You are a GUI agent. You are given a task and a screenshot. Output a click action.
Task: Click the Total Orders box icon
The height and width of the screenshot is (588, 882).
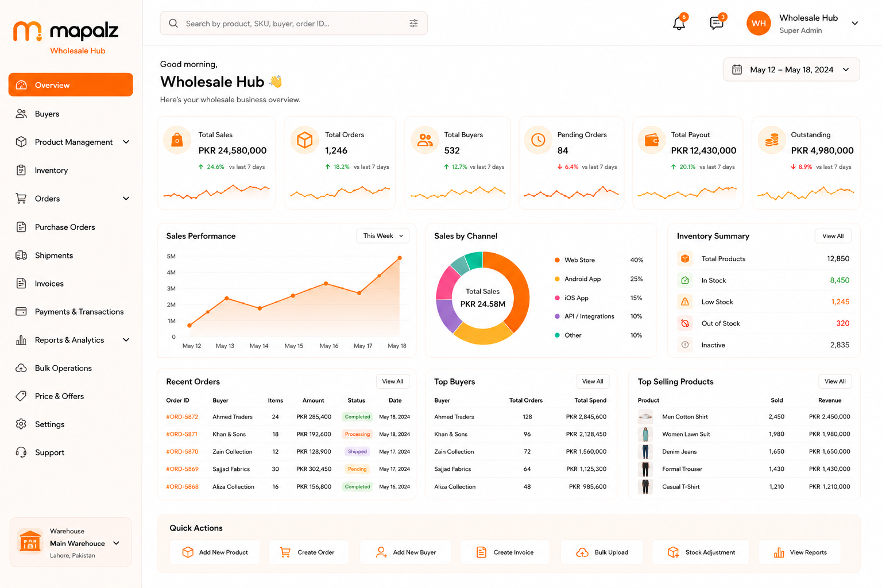305,140
